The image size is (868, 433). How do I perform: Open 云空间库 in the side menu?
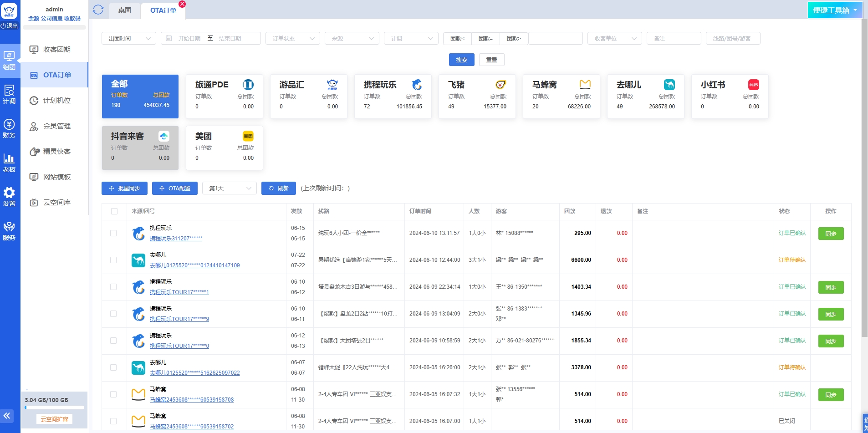click(x=55, y=202)
